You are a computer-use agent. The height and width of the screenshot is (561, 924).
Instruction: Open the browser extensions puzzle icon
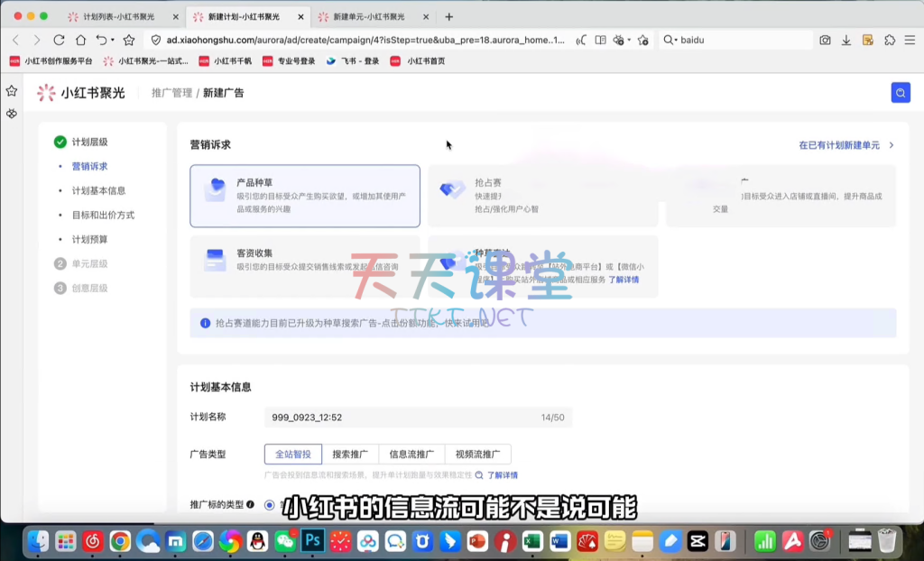[x=890, y=40]
